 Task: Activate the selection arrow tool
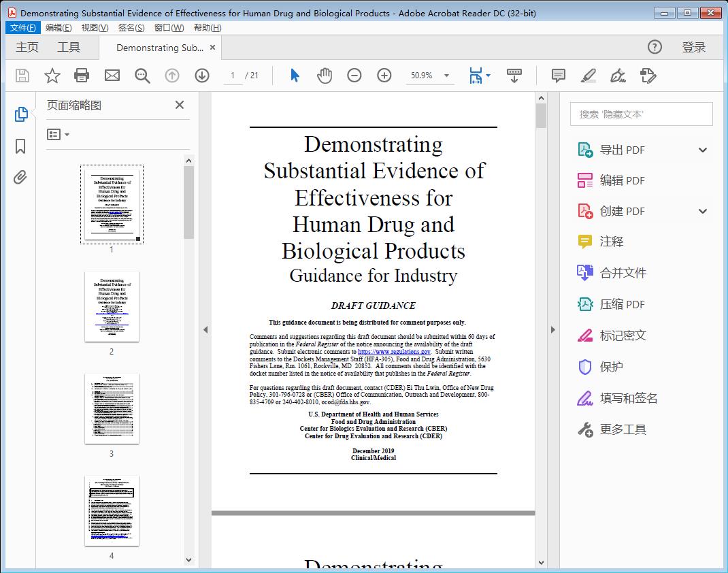295,76
